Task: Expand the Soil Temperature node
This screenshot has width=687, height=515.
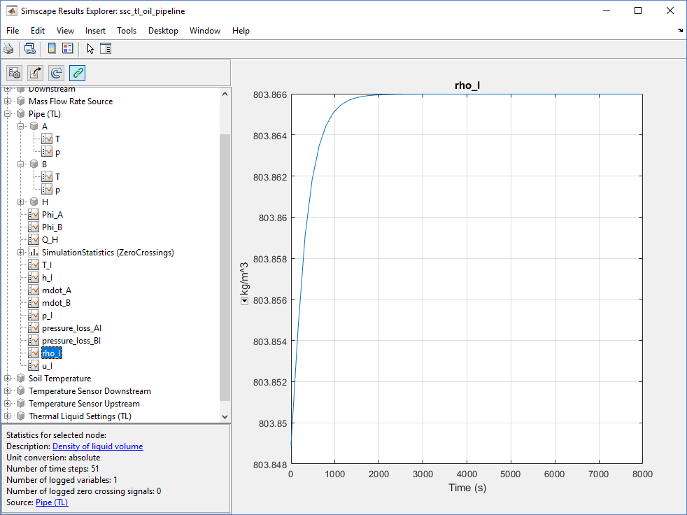Action: coord(7,378)
